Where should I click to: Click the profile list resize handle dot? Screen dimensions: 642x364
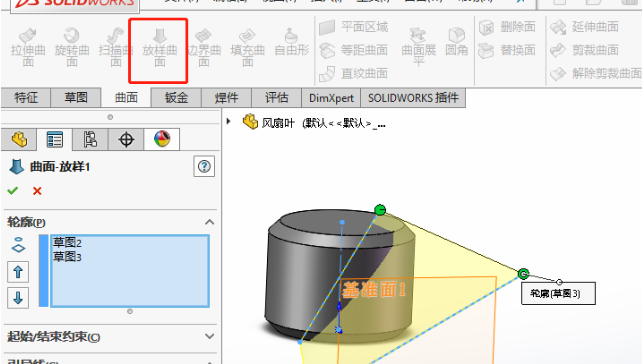(x=130, y=312)
